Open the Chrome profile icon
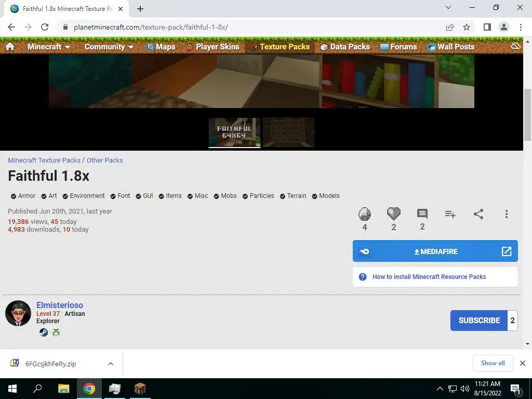 click(x=504, y=27)
